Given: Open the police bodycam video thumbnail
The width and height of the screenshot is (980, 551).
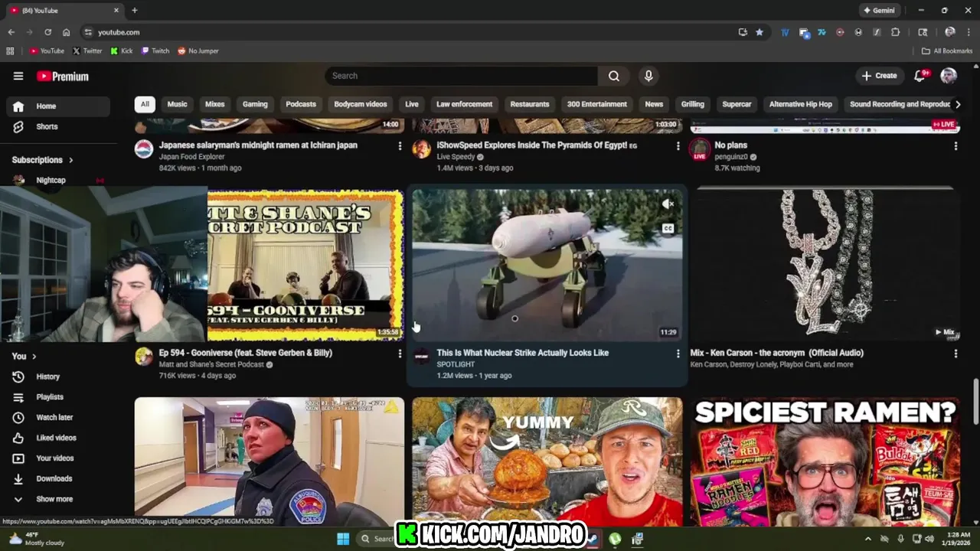Looking at the screenshot, I should pos(269,461).
